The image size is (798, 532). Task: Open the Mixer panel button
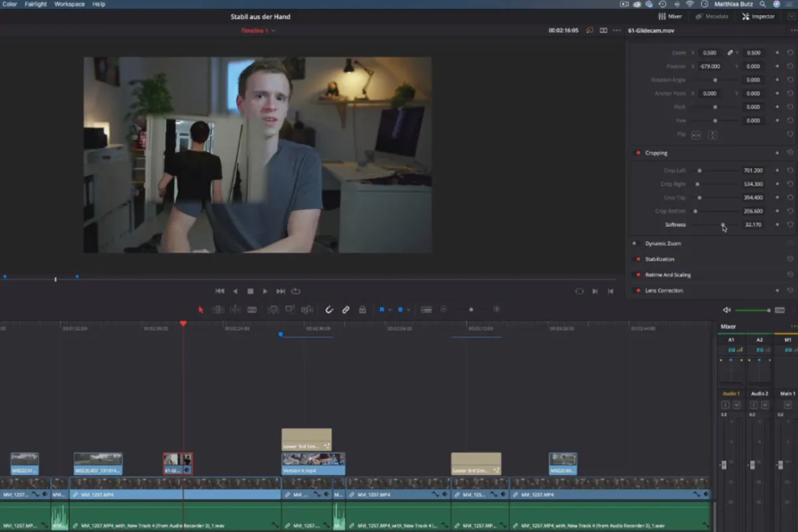pos(670,16)
